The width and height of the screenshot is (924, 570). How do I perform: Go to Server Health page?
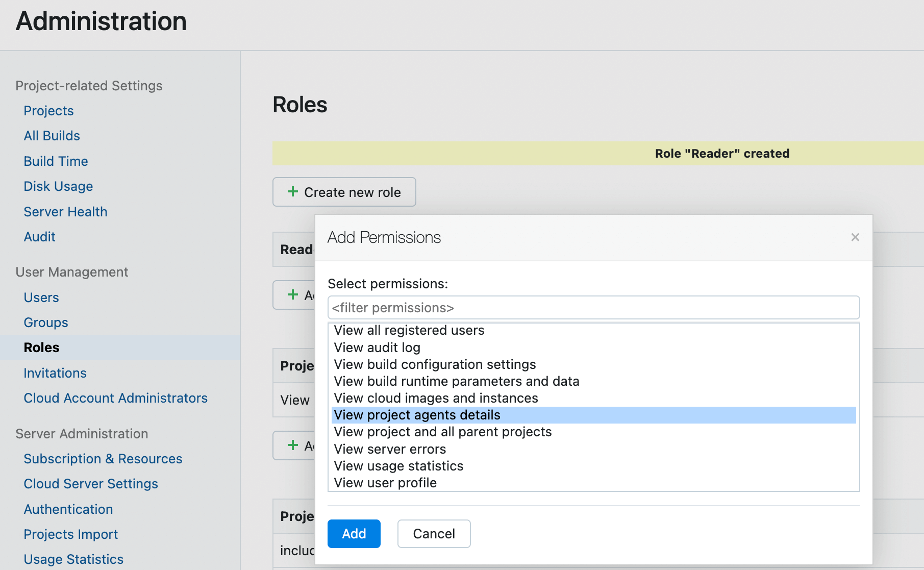tap(65, 212)
